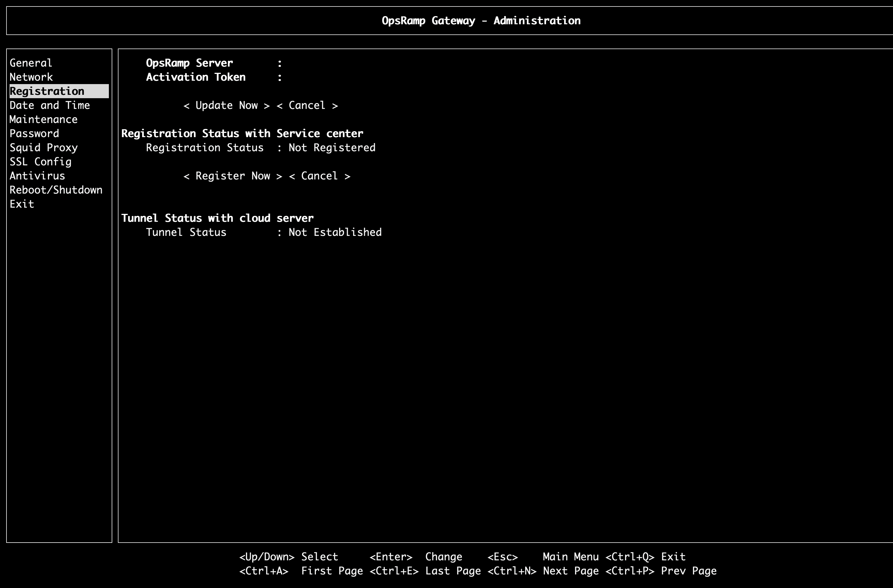Click Cancel beside Register Now
The image size is (893, 588).
(319, 176)
